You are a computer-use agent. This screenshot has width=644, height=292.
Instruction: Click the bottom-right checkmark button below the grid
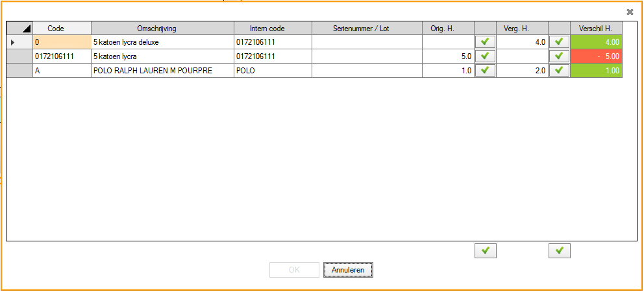(559, 251)
